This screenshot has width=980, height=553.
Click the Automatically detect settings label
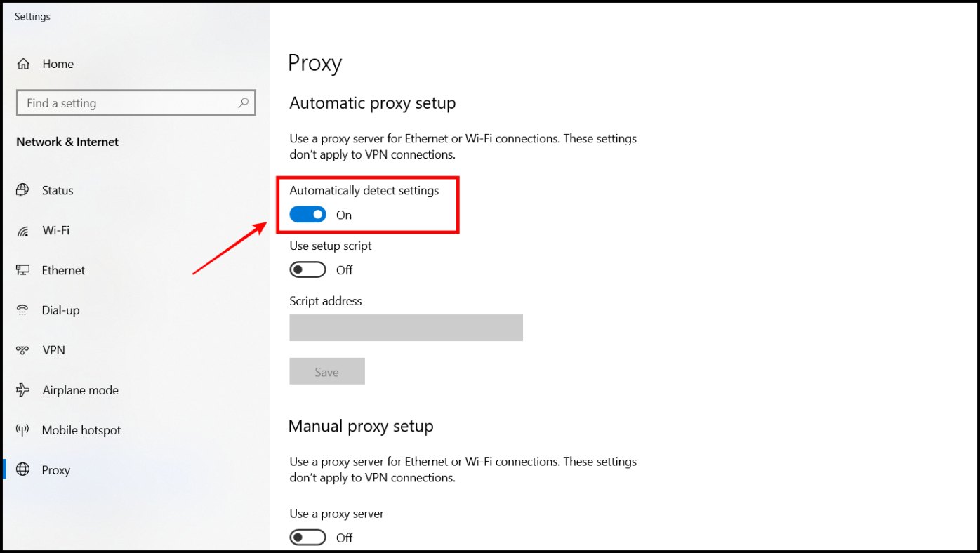pyautogui.click(x=364, y=190)
